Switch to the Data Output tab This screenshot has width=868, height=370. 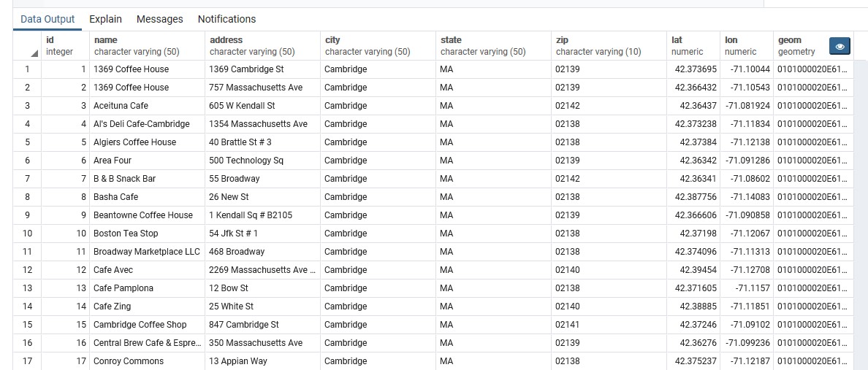[47, 19]
